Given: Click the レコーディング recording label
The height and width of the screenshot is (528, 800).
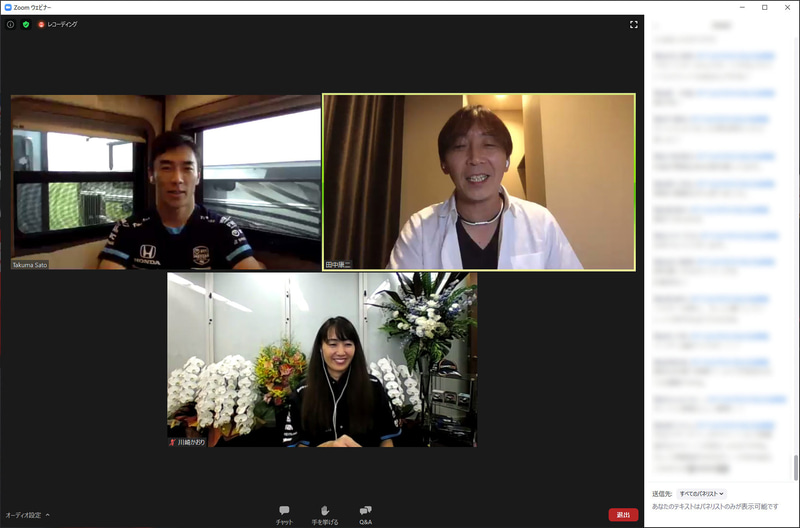Looking at the screenshot, I should tap(62, 24).
